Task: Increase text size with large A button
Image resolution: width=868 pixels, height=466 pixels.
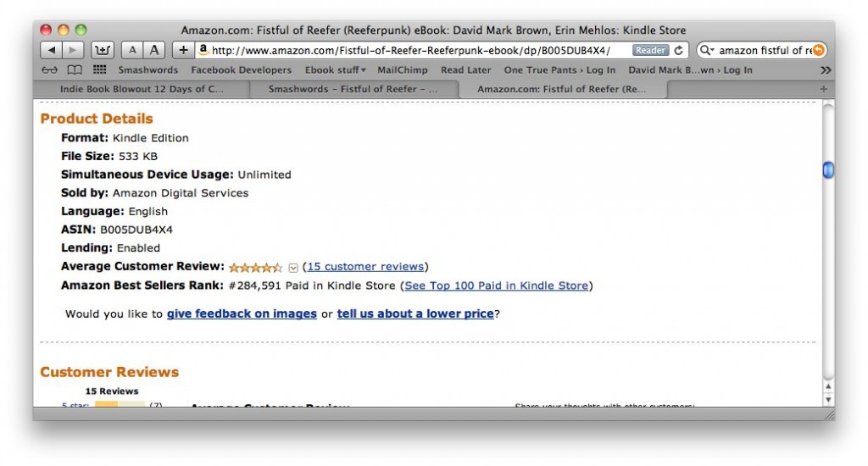Action: (154, 50)
